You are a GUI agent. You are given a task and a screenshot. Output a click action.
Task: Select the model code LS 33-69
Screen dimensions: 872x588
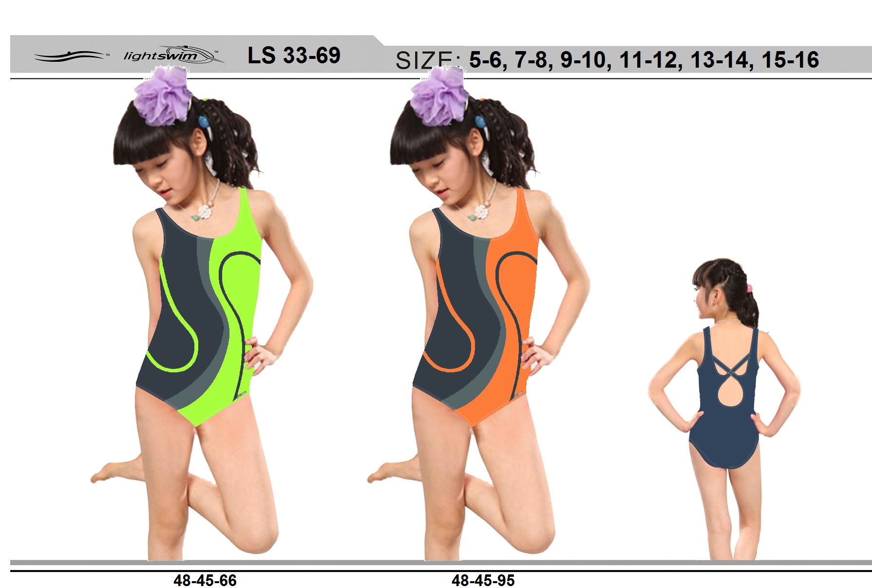click(x=294, y=55)
